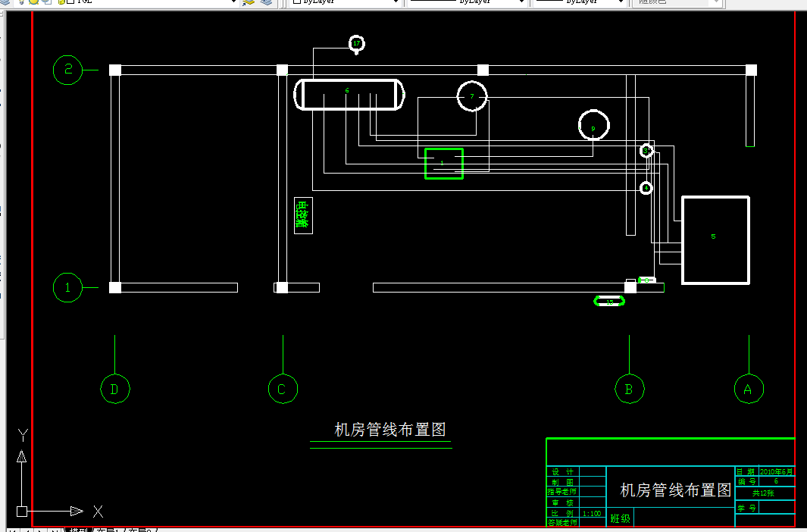Select the circular vessel labeled 7
The height and width of the screenshot is (532, 807).
pos(472,96)
